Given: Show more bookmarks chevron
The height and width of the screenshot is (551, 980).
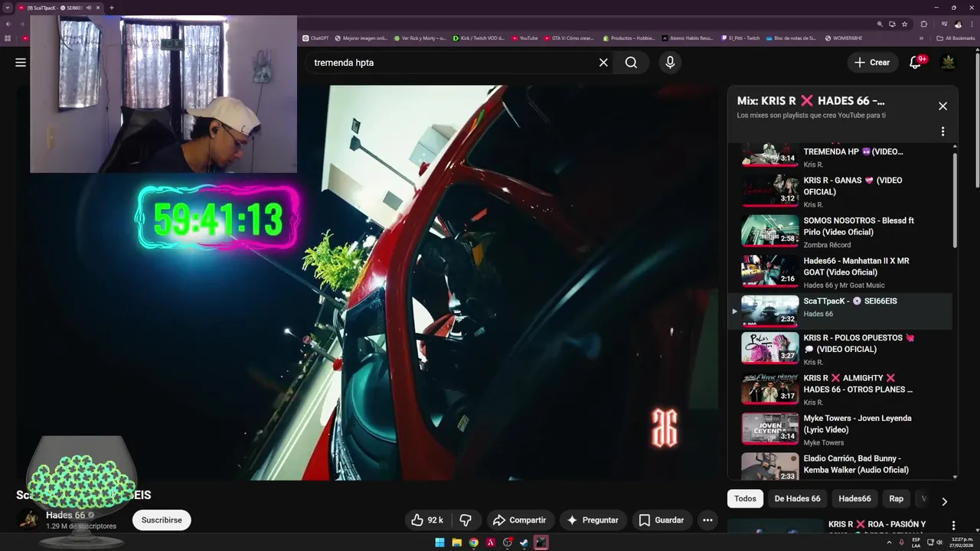Looking at the screenshot, I should coord(921,38).
